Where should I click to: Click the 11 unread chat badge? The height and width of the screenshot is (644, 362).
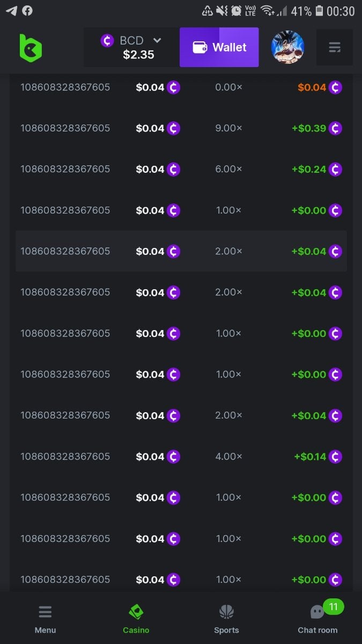point(333,607)
